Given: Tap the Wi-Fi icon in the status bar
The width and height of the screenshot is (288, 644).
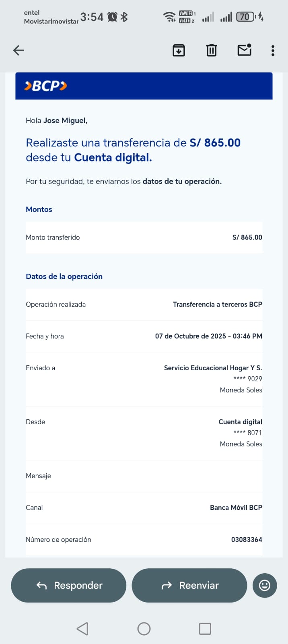Looking at the screenshot, I should [169, 17].
